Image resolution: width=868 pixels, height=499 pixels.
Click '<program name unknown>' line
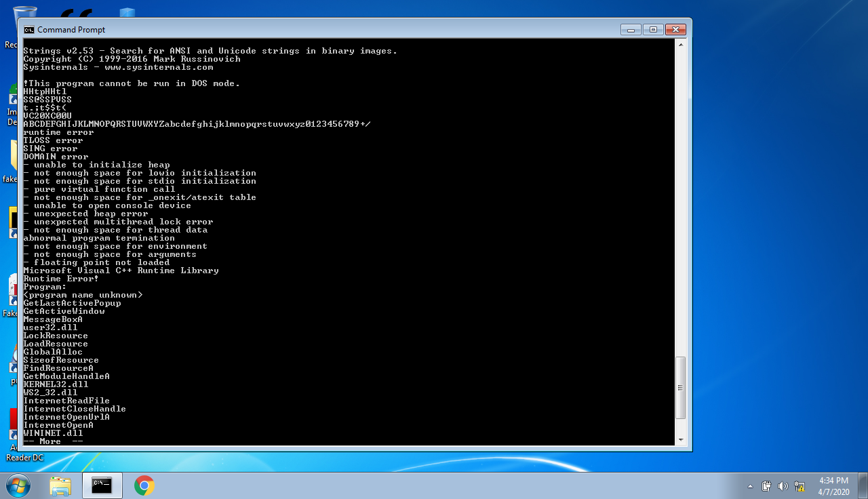pyautogui.click(x=83, y=295)
